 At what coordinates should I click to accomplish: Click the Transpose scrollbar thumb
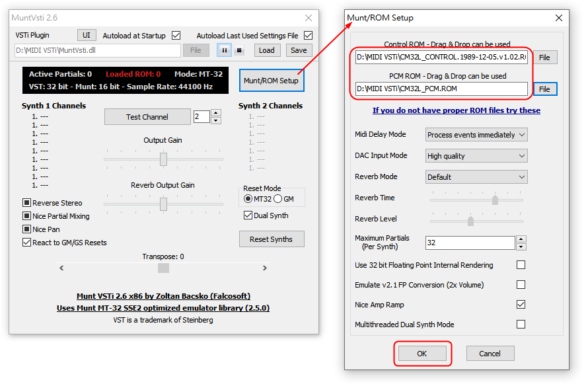coord(163,268)
